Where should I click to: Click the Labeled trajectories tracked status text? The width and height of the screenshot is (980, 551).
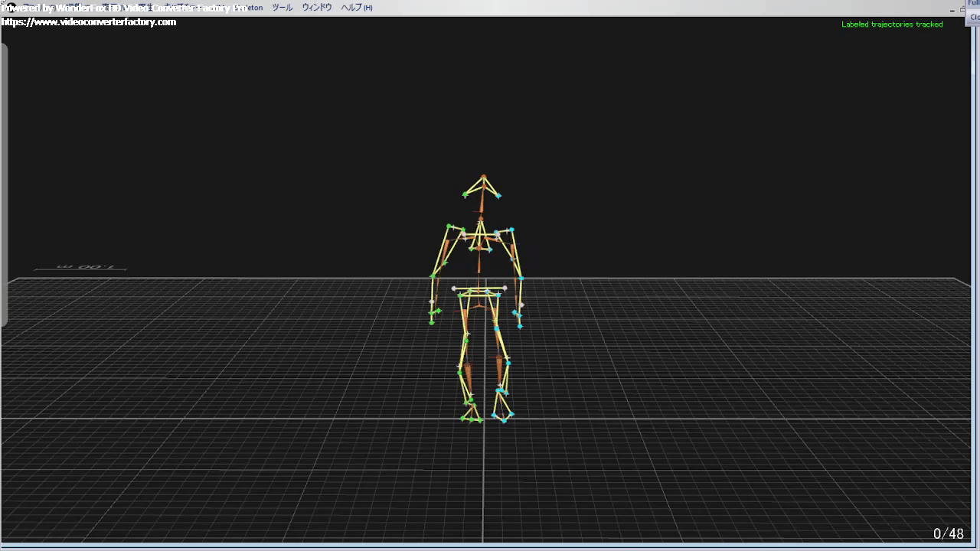pyautogui.click(x=892, y=24)
